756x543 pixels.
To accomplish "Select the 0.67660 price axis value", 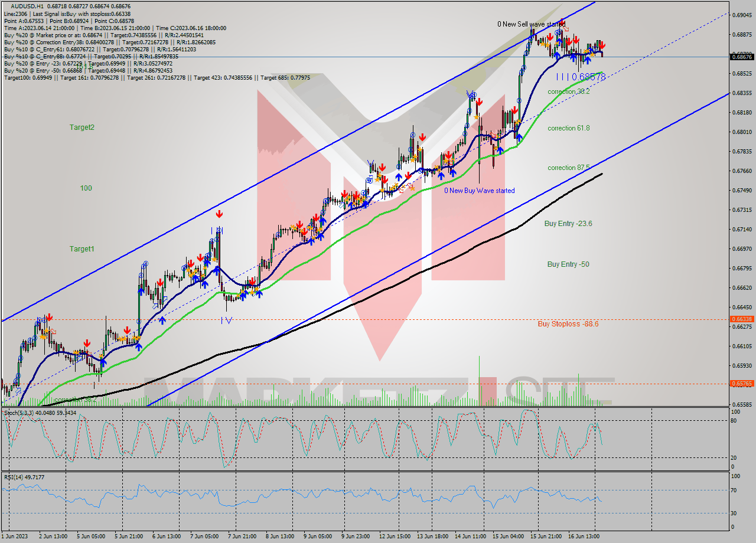I will pos(742,171).
